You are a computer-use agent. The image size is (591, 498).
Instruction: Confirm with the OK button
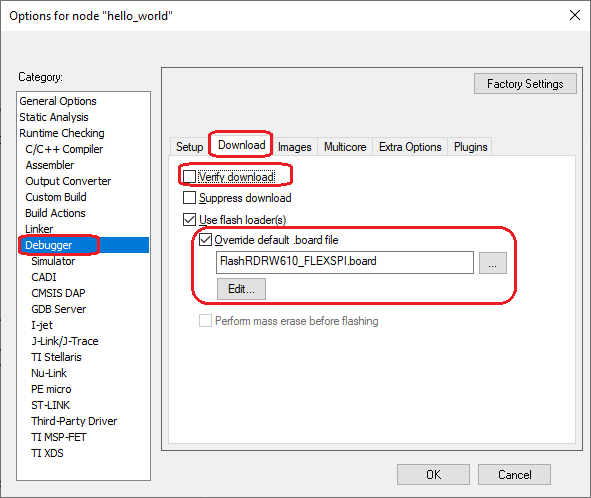point(433,474)
